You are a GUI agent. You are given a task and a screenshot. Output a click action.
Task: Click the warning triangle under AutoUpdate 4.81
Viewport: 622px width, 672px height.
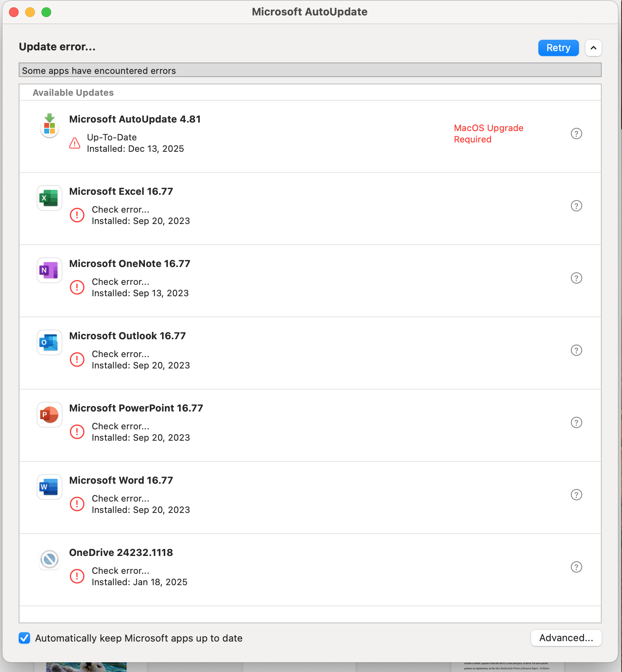point(75,143)
